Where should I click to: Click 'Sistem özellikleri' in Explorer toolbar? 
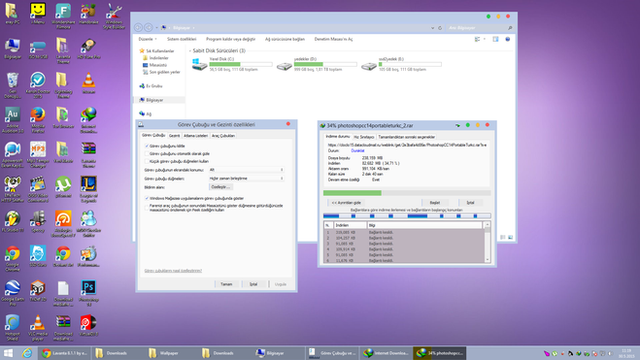(182, 39)
